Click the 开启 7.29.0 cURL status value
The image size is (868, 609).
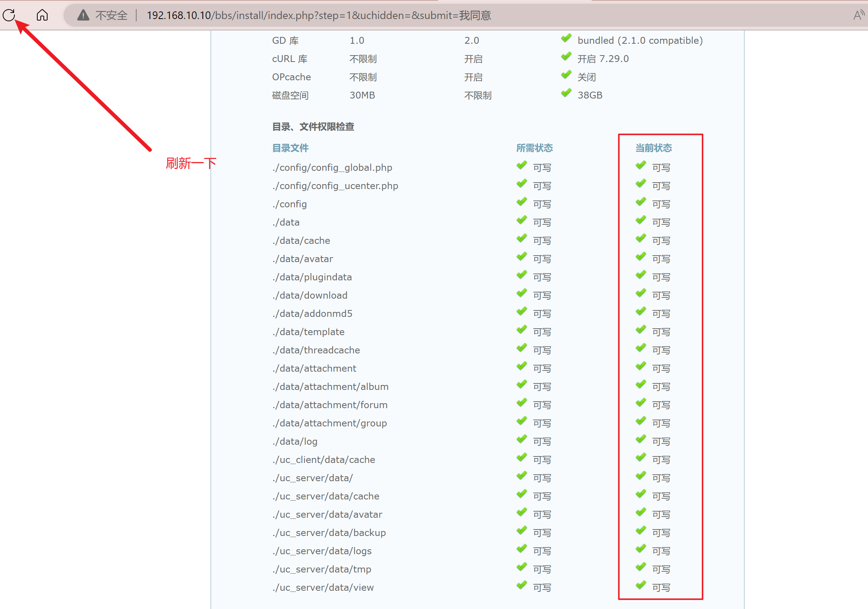pos(603,59)
